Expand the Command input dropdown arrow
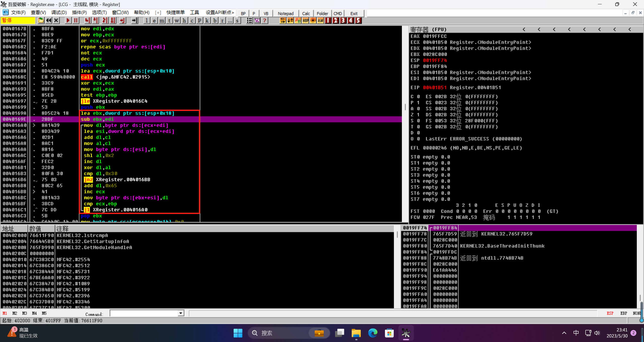The height and width of the screenshot is (342, 644). 181,313
